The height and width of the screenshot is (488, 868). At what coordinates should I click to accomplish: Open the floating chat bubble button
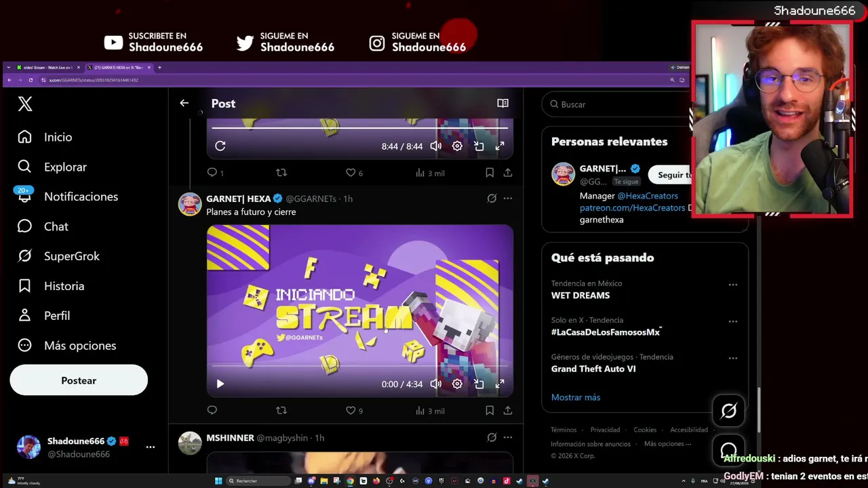click(x=729, y=449)
